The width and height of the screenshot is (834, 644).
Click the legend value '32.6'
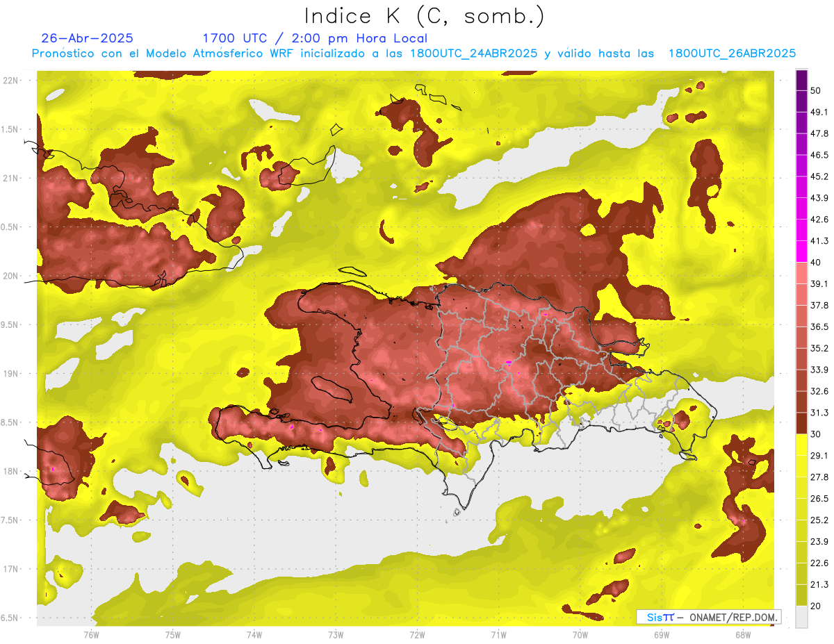tap(819, 391)
